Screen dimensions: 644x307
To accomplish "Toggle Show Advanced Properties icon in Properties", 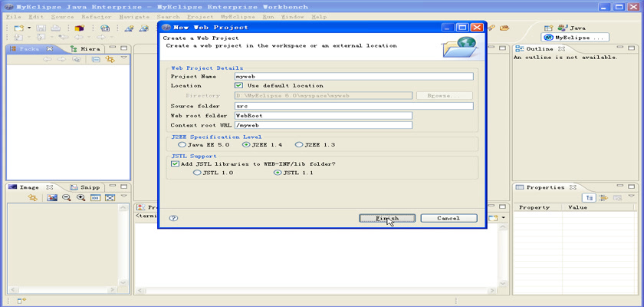I will [x=603, y=198].
